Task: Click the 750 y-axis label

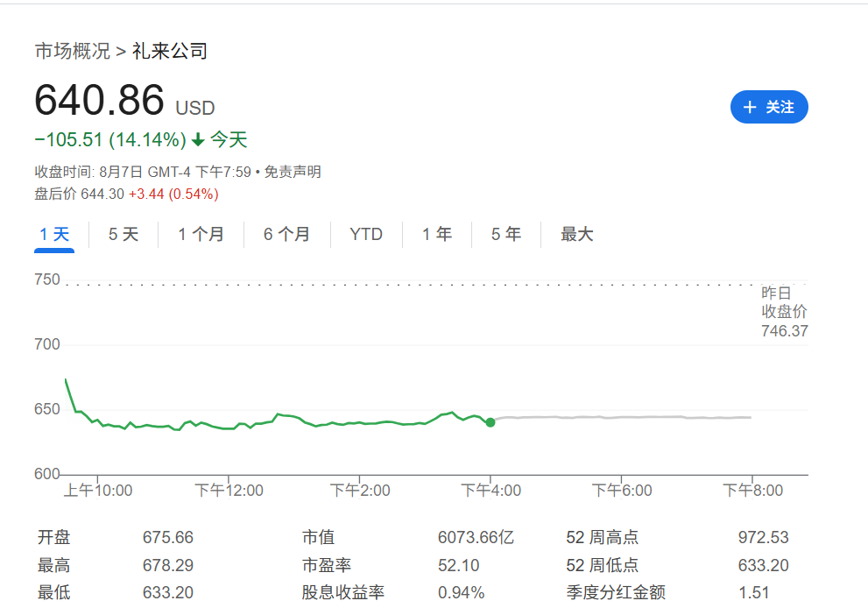Action: pyautogui.click(x=47, y=279)
